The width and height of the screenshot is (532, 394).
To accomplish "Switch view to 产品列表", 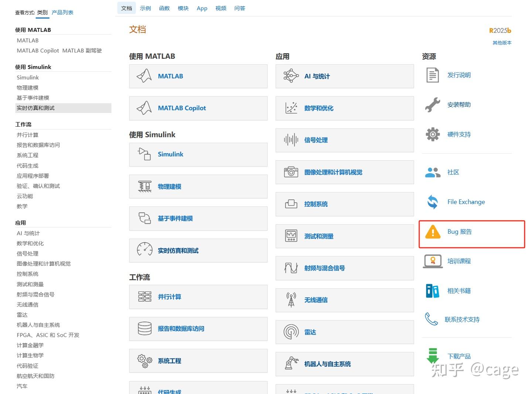I will [62, 13].
